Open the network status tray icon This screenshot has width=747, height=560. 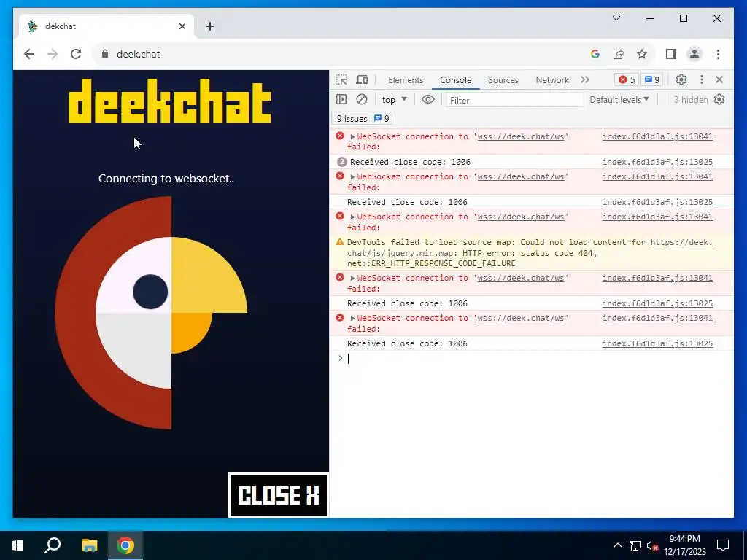pyautogui.click(x=635, y=545)
